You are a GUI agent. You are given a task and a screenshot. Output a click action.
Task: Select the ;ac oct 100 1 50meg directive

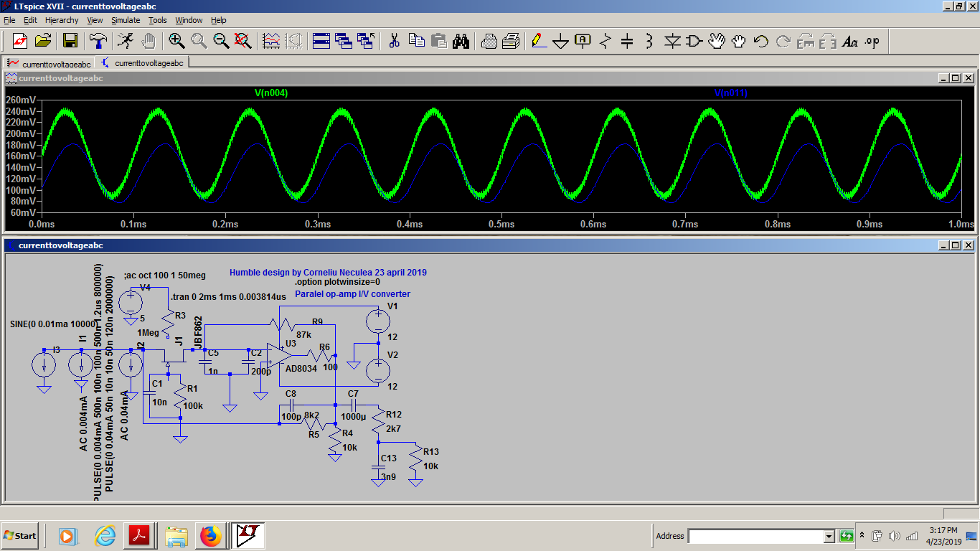pyautogui.click(x=165, y=275)
